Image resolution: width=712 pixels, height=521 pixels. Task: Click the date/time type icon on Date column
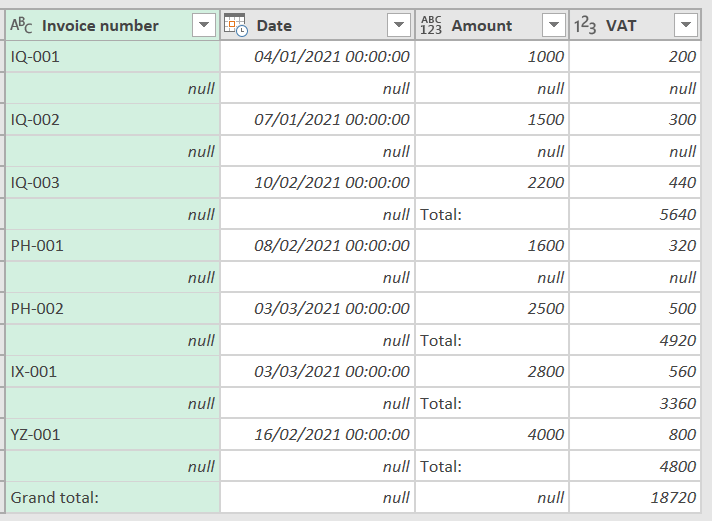[235, 25]
